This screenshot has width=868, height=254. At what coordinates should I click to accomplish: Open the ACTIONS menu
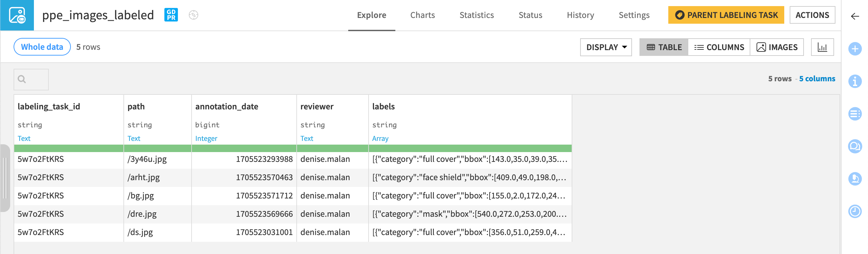[x=812, y=15]
